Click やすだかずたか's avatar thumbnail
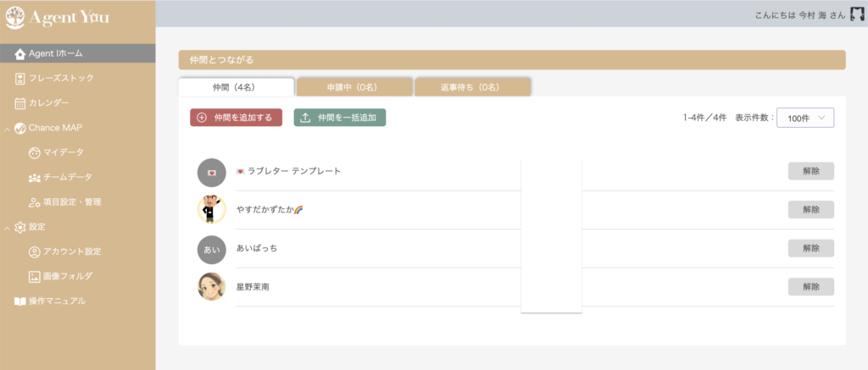868x370 pixels. point(211,209)
